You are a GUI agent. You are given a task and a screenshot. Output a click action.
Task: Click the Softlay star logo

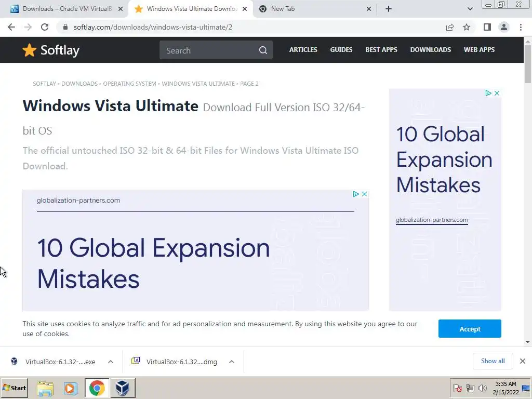point(29,50)
